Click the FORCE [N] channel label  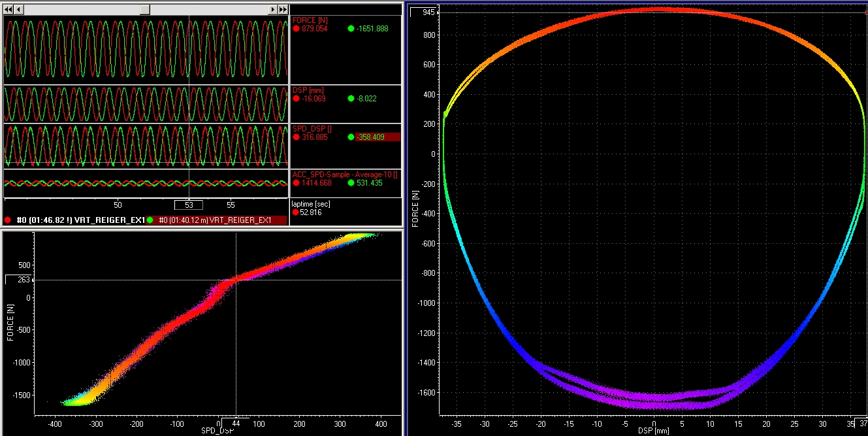[310, 20]
